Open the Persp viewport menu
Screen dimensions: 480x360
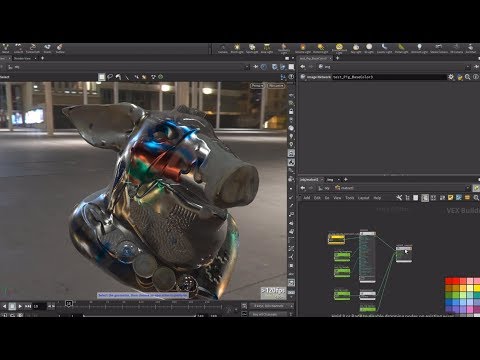257,86
